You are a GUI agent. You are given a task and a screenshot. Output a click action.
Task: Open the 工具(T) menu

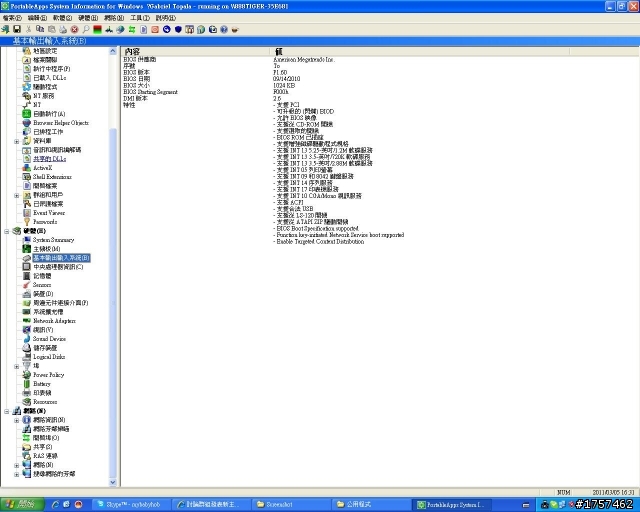click(140, 18)
